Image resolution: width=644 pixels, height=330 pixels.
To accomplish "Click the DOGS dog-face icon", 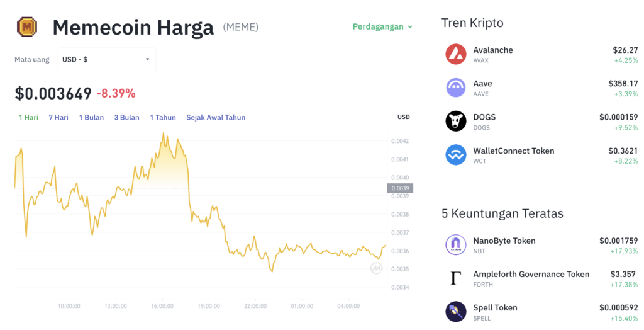I will point(456,121).
